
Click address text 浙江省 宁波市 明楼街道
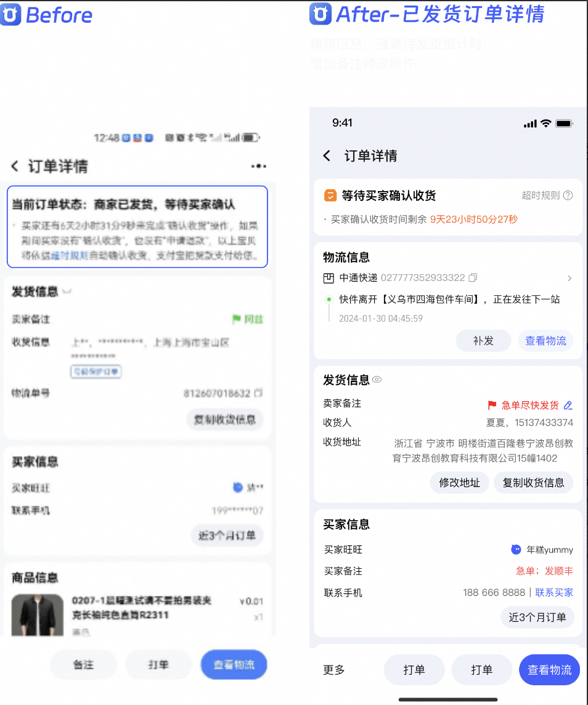click(x=483, y=451)
